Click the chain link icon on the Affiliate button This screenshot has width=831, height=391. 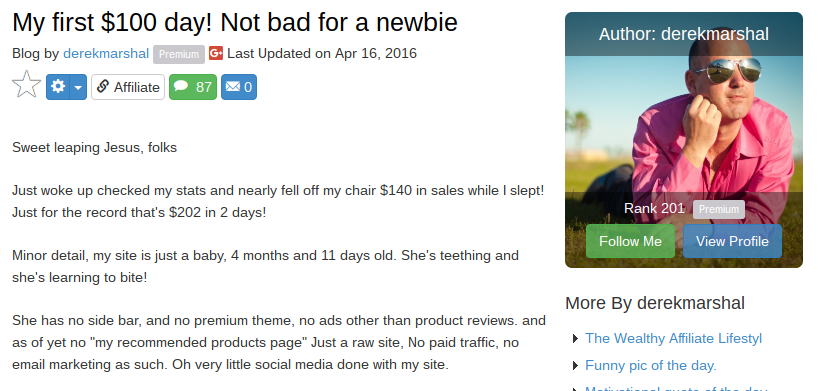(103, 86)
